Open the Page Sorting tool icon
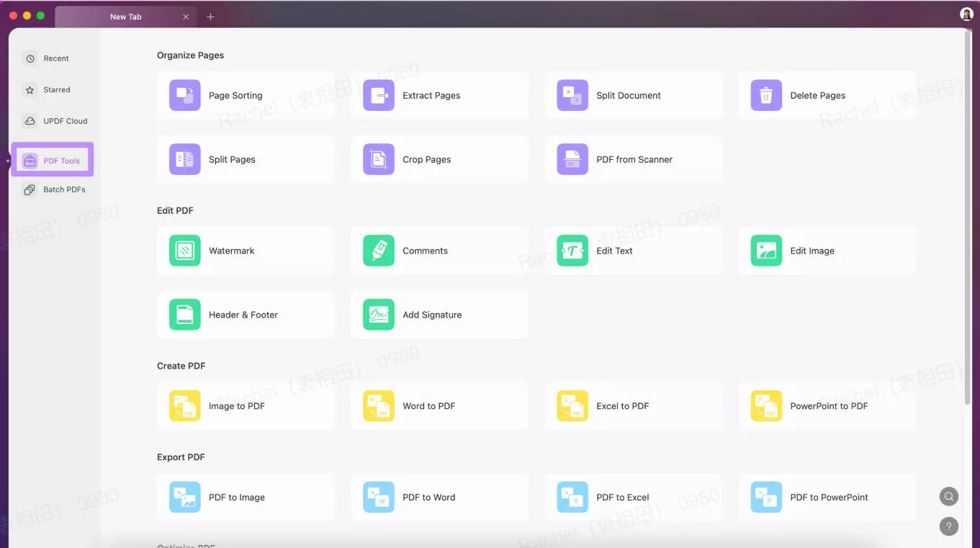Viewport: 980px width, 548px height. click(x=184, y=95)
